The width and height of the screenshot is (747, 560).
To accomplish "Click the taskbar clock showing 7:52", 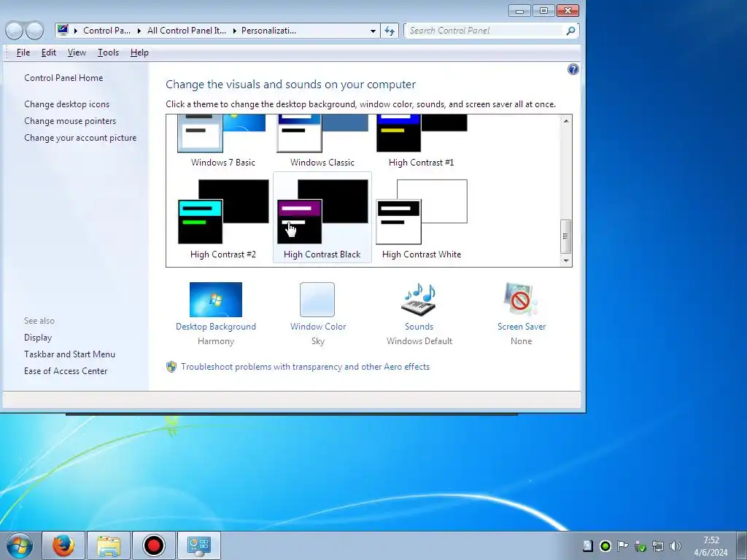I will click(711, 546).
